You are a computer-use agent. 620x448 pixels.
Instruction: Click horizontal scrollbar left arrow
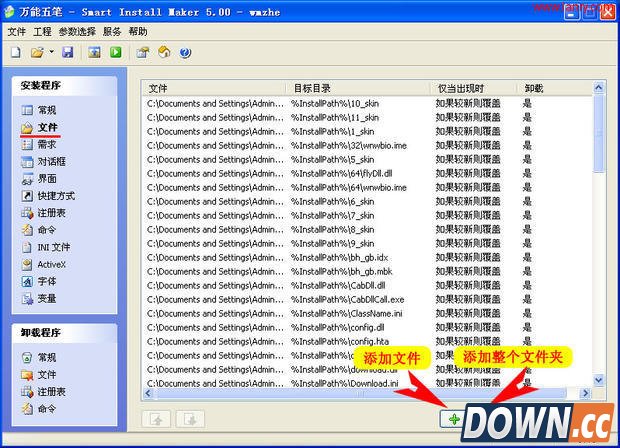[148, 393]
